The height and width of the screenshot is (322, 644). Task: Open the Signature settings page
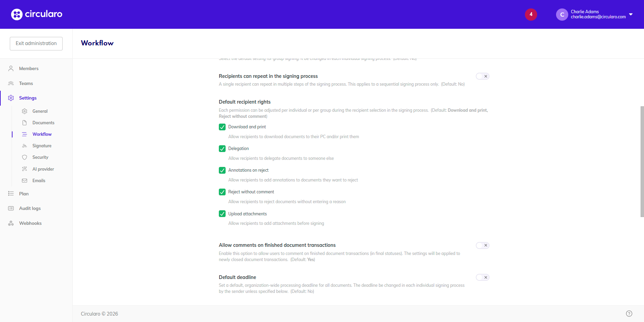[42, 146]
